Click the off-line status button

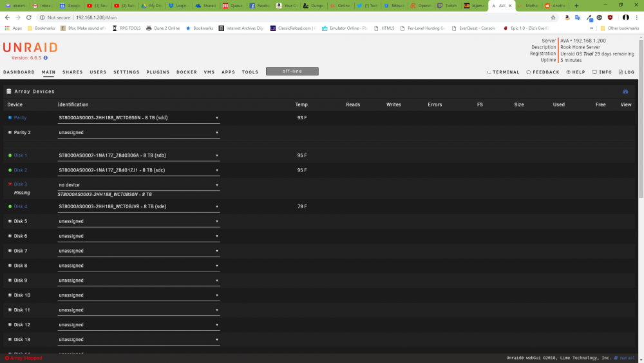292,71
